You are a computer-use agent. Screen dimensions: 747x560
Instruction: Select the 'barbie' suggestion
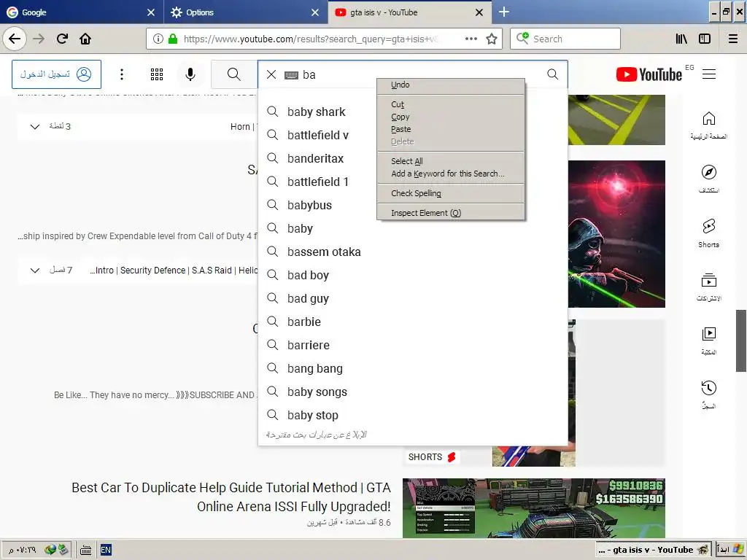click(413, 322)
